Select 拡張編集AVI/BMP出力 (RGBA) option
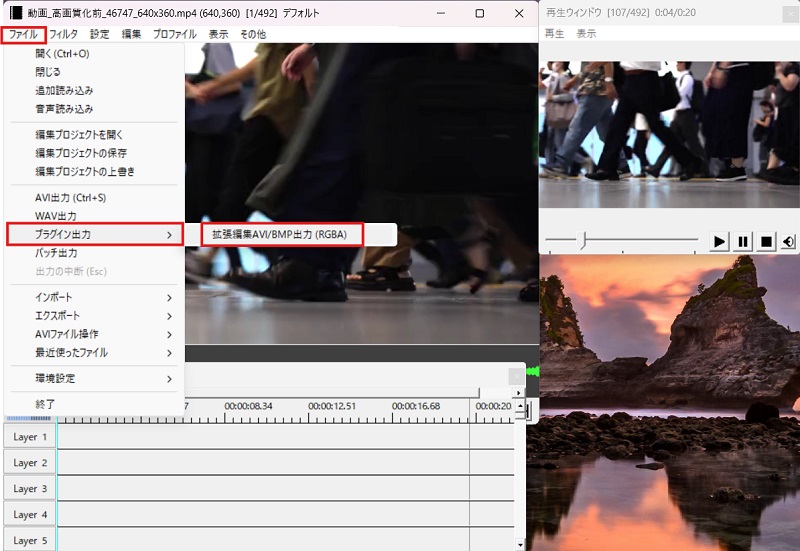The image size is (800, 551). [x=280, y=235]
